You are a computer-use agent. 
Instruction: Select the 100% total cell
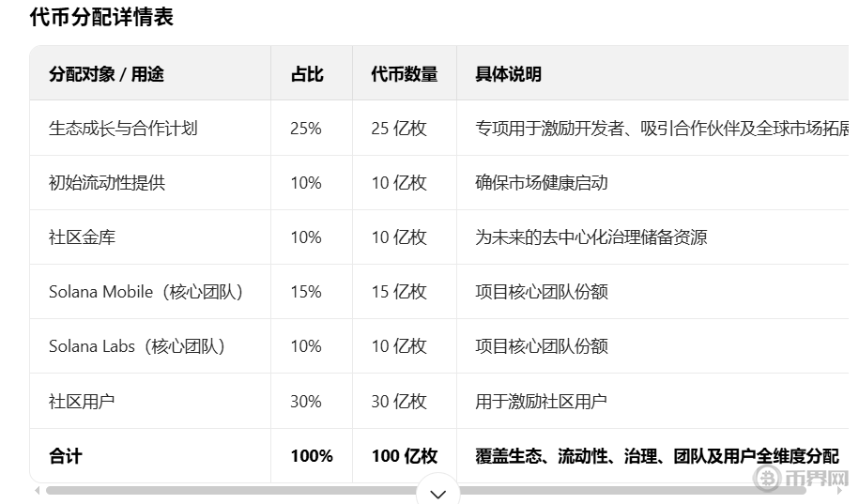click(312, 456)
